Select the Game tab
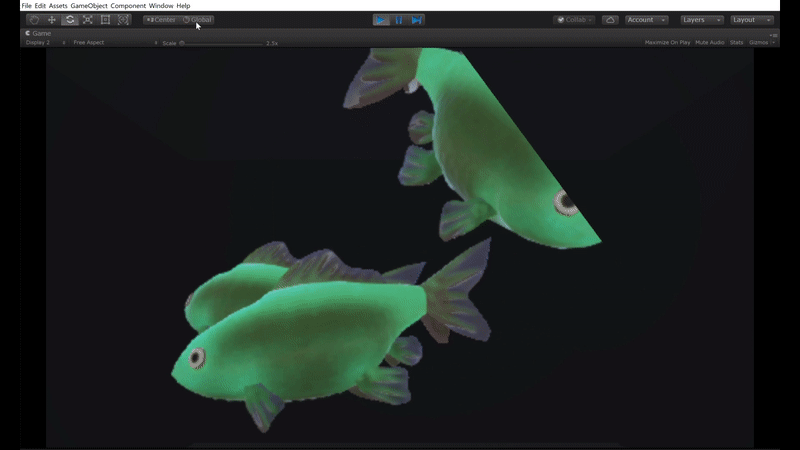The height and width of the screenshot is (450, 800). [x=38, y=33]
